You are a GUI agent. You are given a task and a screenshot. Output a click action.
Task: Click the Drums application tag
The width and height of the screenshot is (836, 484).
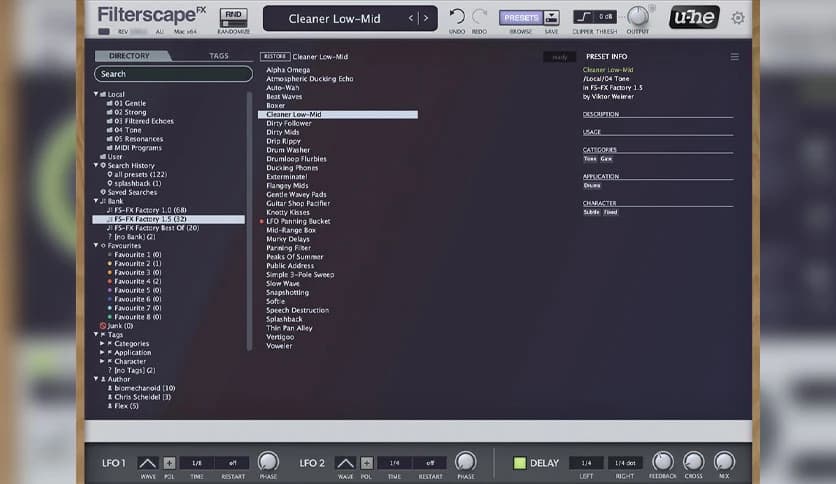592,185
